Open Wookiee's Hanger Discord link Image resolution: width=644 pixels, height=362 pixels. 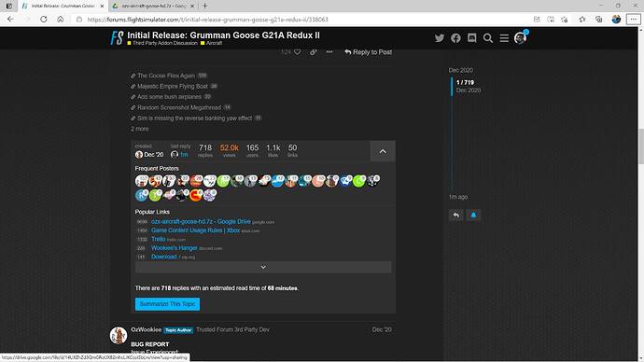tap(175, 248)
